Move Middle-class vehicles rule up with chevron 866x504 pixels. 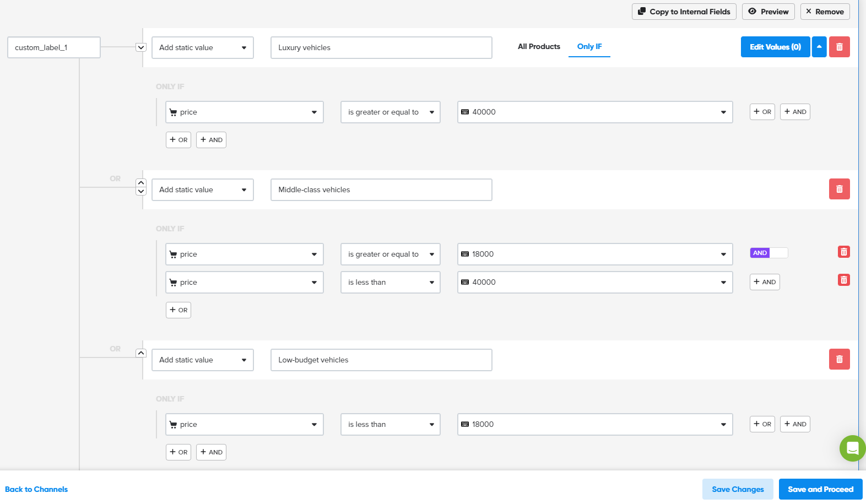pyautogui.click(x=141, y=183)
